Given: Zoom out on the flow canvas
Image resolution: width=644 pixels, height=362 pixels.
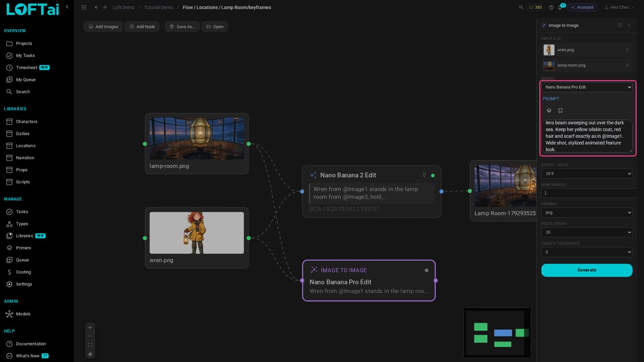Looking at the screenshot, I should 90,336.
